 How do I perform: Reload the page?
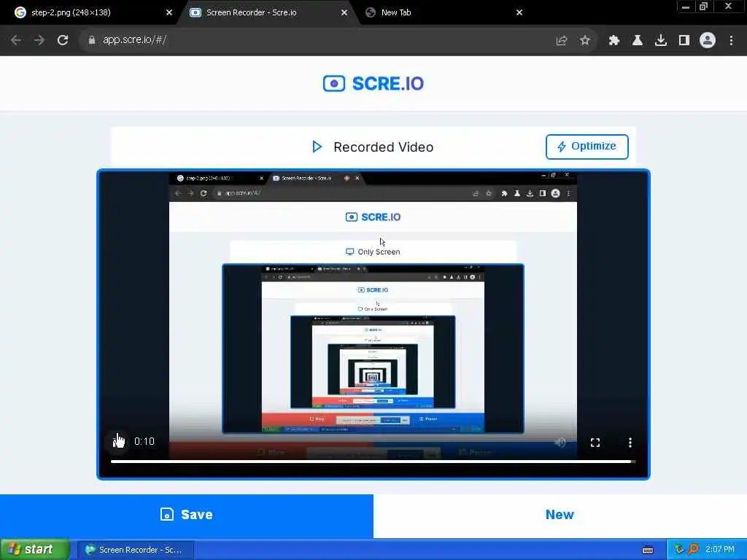[x=63, y=40]
